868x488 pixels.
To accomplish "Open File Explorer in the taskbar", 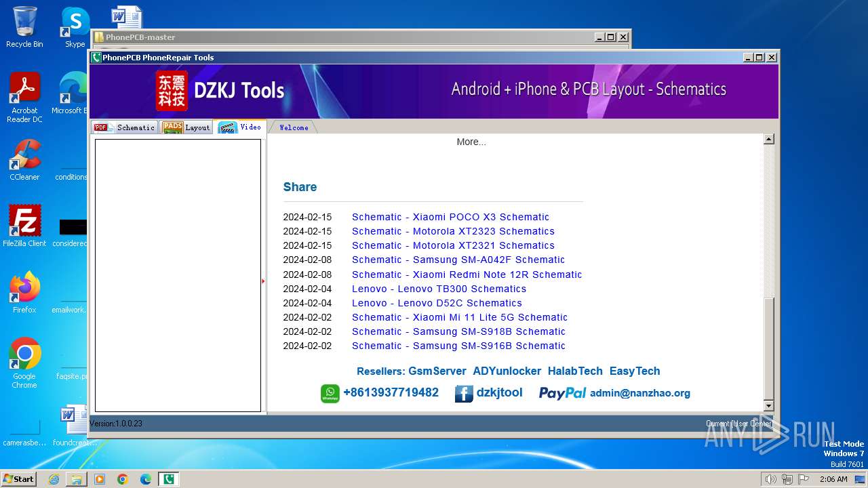I will [x=77, y=479].
